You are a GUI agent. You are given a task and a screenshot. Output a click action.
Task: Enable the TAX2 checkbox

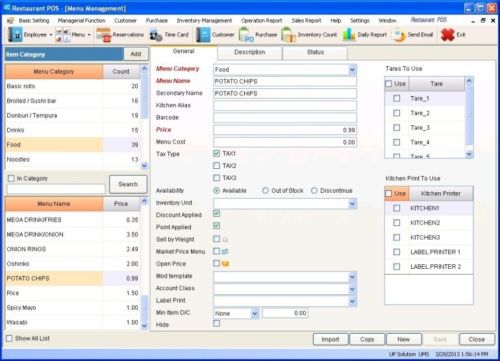pyautogui.click(x=217, y=166)
